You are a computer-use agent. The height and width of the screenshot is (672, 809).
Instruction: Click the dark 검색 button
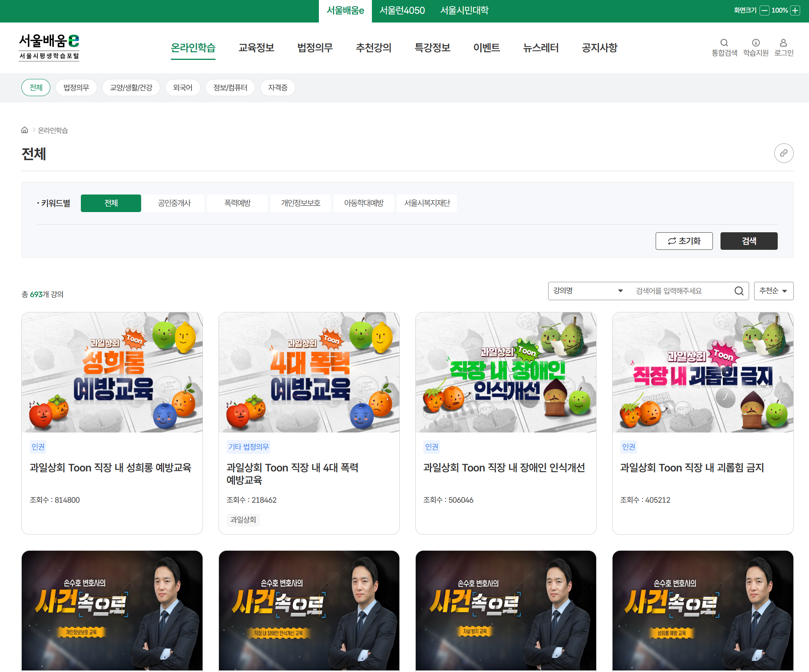(x=748, y=241)
